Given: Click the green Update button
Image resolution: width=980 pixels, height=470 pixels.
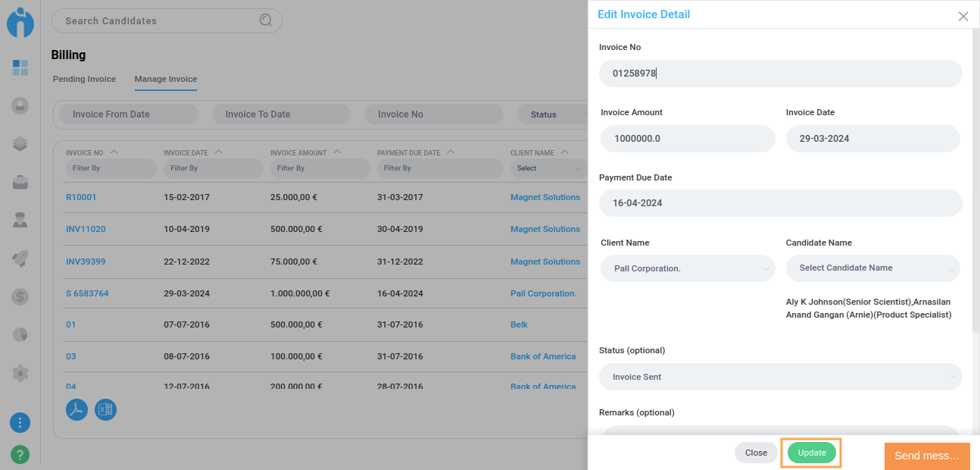Looking at the screenshot, I should click(x=811, y=453).
